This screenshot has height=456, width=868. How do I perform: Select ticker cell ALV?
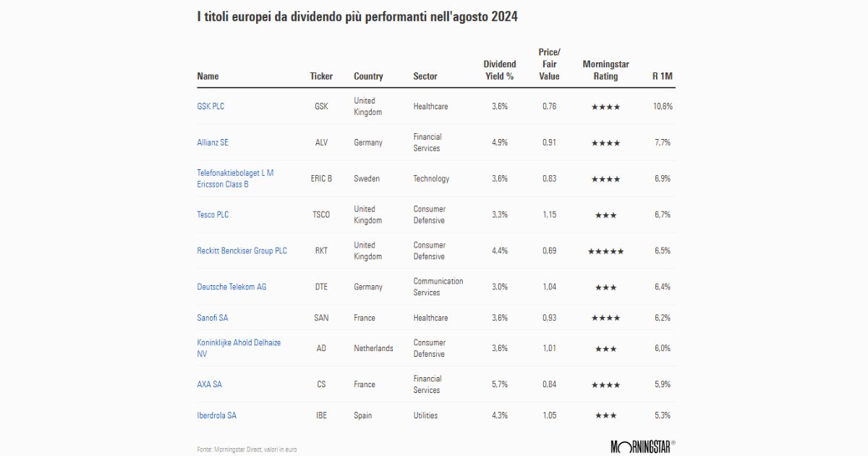tap(321, 143)
